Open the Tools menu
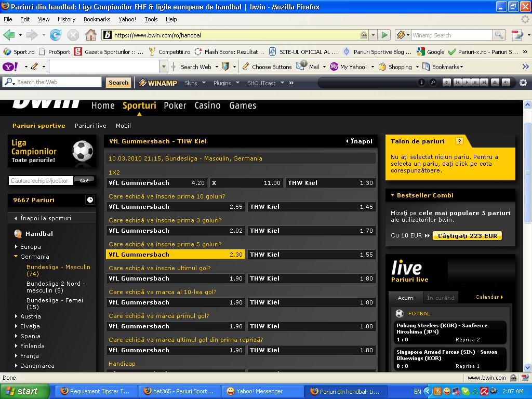 tap(151, 19)
